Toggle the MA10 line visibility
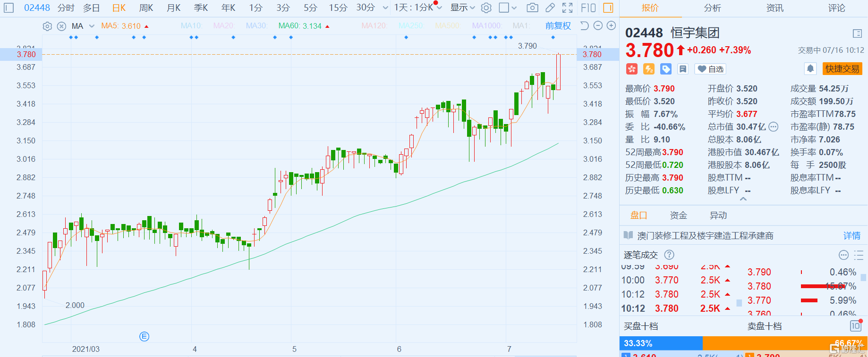 click(191, 25)
